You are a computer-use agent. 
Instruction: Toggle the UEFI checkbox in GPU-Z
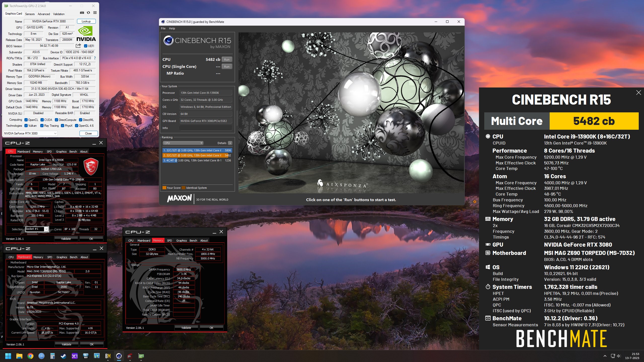pyautogui.click(x=86, y=46)
